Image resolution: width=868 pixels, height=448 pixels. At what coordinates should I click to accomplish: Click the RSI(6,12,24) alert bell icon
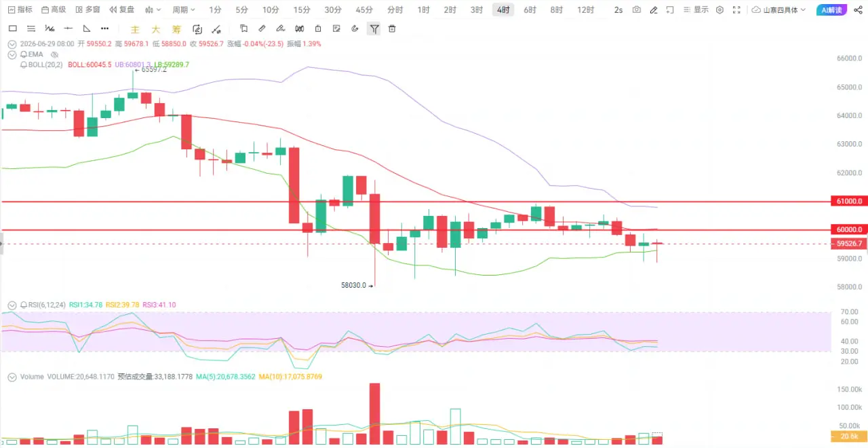(24, 305)
